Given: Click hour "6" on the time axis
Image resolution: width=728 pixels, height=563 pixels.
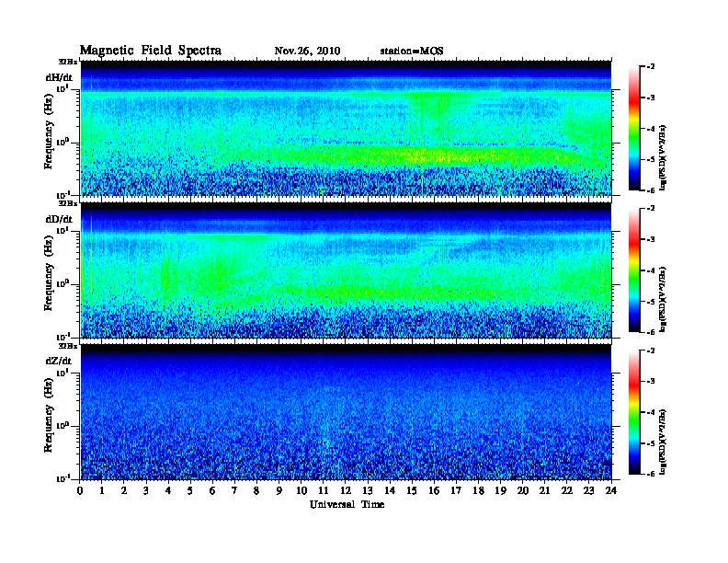Looking at the screenshot, I should [x=212, y=490].
